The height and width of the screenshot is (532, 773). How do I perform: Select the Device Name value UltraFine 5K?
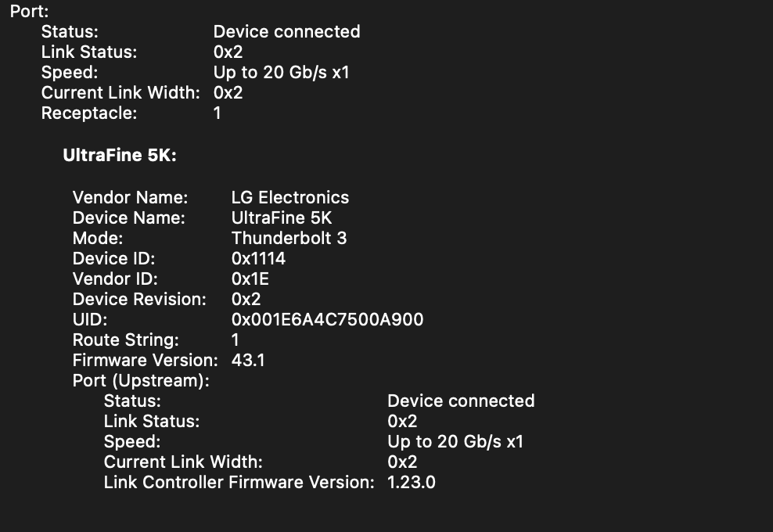tap(282, 218)
